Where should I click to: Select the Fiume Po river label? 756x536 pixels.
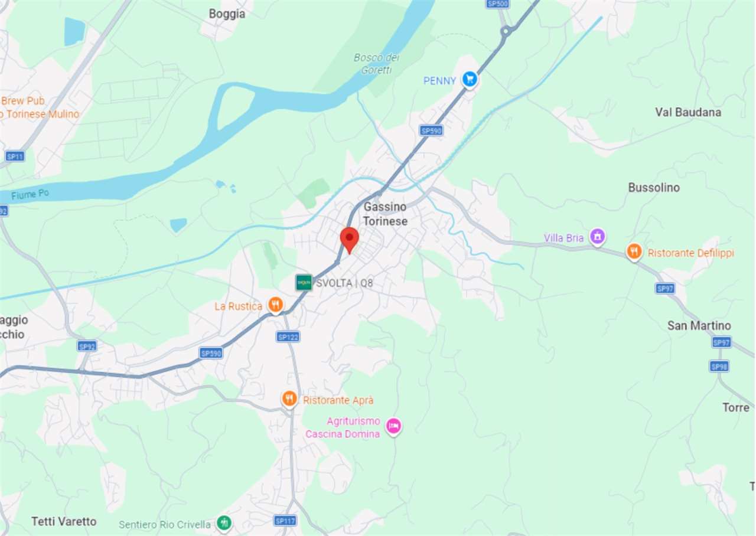coord(30,194)
